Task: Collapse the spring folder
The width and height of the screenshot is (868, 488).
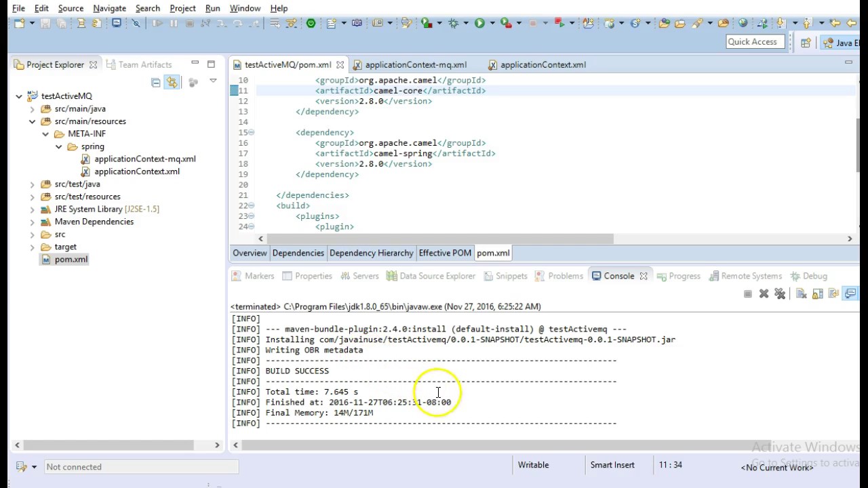Action: tap(59, 146)
